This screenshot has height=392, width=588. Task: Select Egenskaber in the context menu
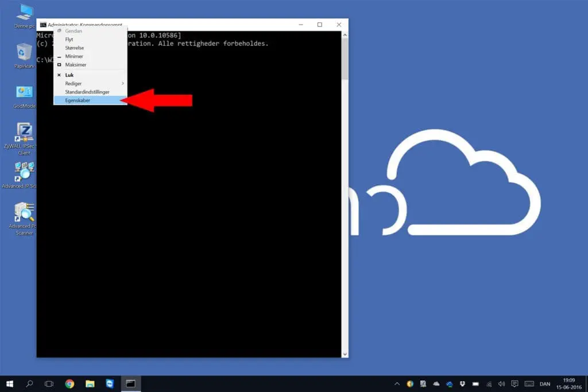[x=78, y=100]
